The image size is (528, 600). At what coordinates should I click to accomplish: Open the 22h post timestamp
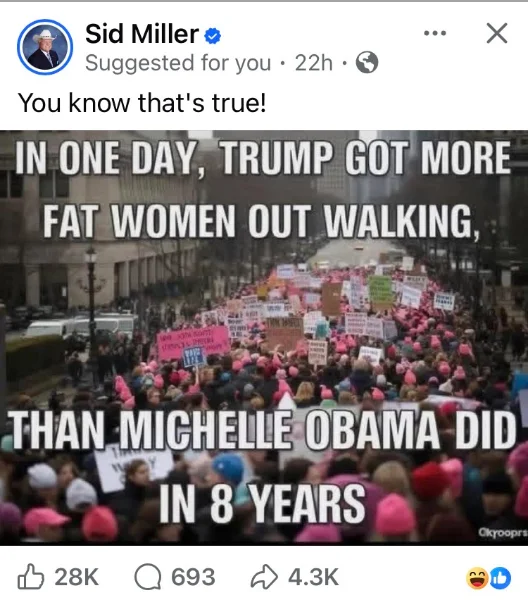tap(313, 63)
